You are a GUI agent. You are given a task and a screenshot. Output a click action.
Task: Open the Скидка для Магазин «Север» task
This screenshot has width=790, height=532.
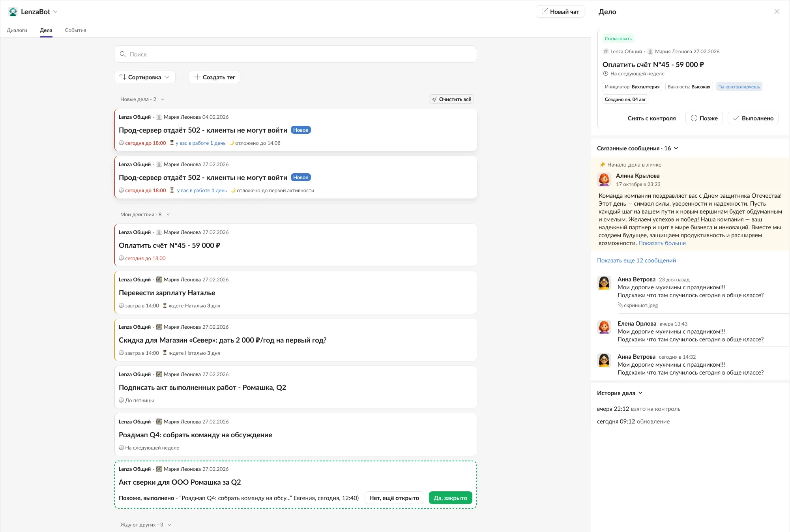(x=296, y=340)
